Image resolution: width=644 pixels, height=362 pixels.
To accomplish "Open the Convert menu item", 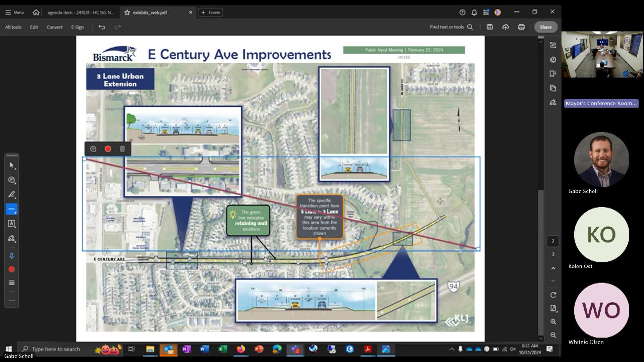I will tap(54, 27).
